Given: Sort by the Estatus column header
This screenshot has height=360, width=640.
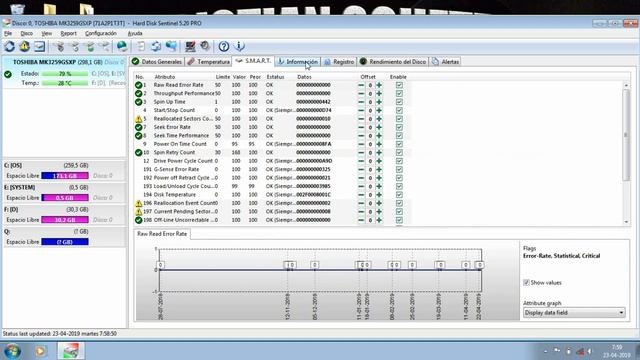Looking at the screenshot, I should coord(275,77).
